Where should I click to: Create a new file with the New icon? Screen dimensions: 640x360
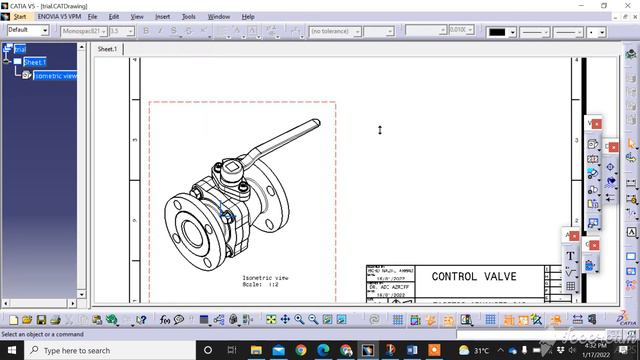click(13, 320)
